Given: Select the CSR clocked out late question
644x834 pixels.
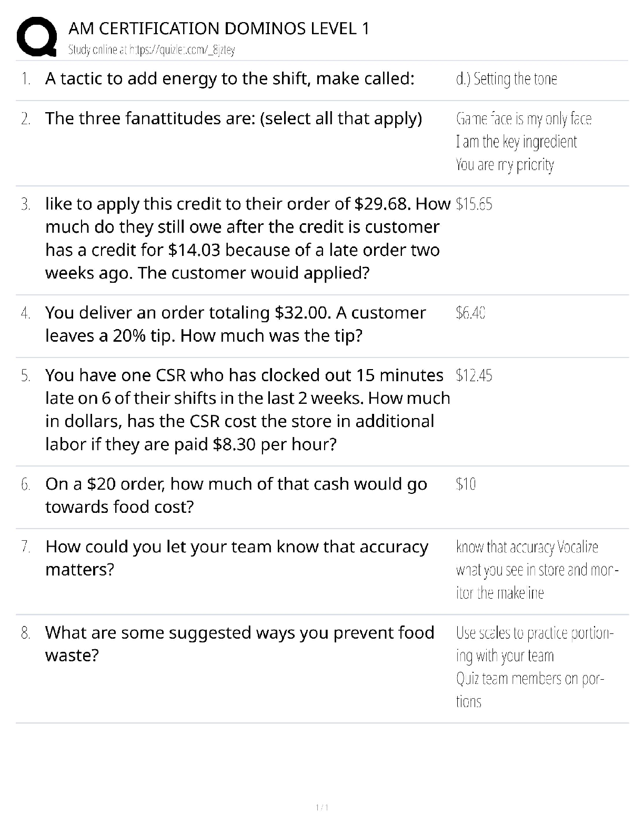Looking at the screenshot, I should (x=247, y=410).
